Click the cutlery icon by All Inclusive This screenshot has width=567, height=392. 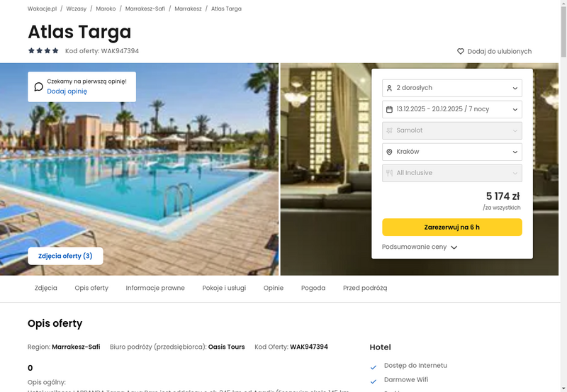389,173
